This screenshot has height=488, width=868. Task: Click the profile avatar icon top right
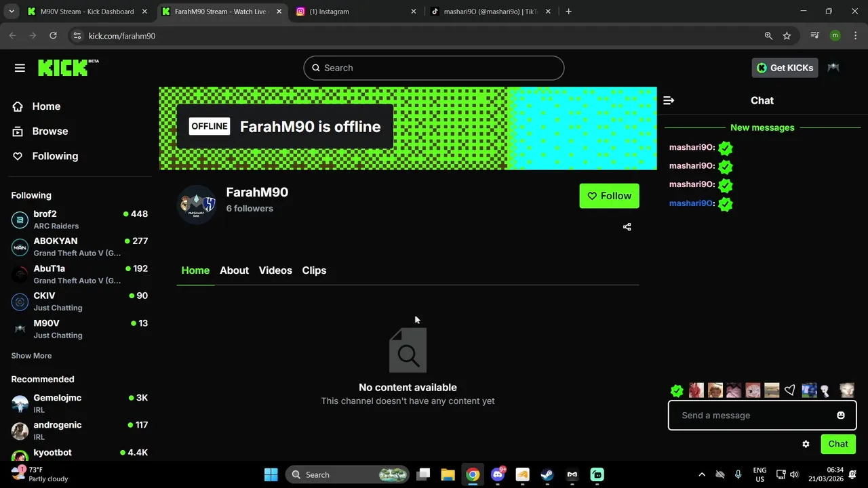tap(833, 68)
